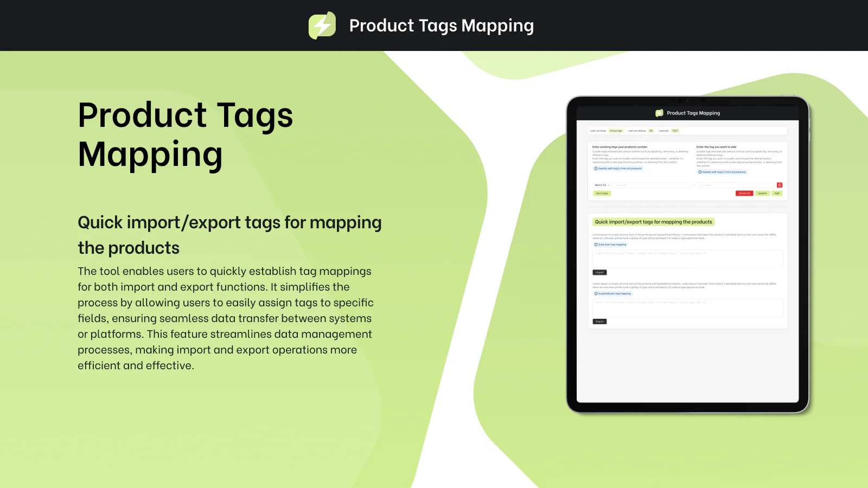
Task: Click the 'Last job:' label
Action: click(664, 131)
